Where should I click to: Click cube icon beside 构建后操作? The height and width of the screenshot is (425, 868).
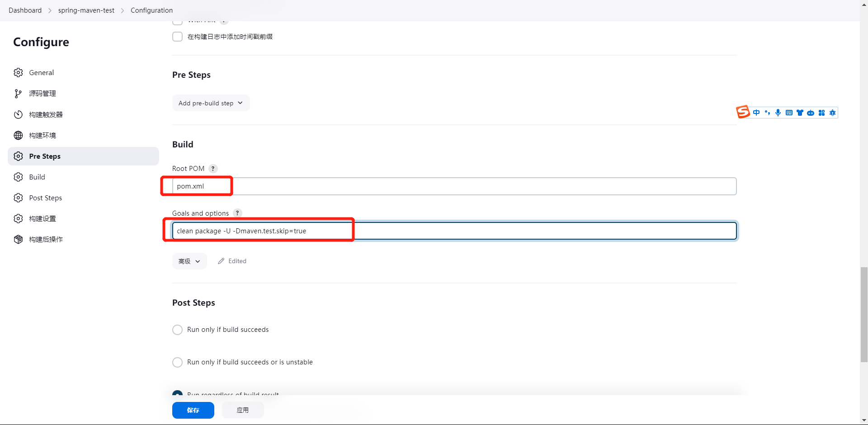click(18, 239)
